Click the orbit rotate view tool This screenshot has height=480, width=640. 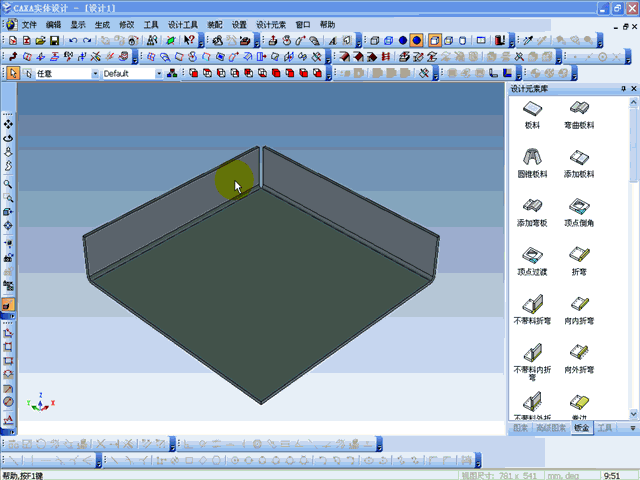(8, 138)
